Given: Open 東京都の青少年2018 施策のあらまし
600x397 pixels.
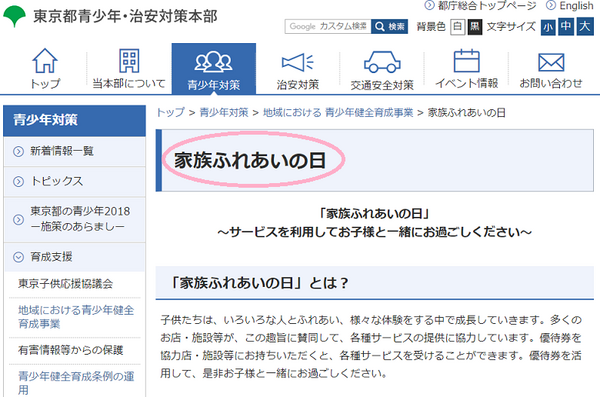Looking at the screenshot, I should pyautogui.click(x=80, y=219).
